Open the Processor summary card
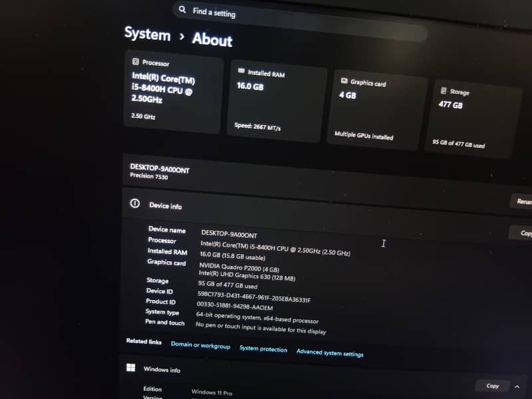 173,92
